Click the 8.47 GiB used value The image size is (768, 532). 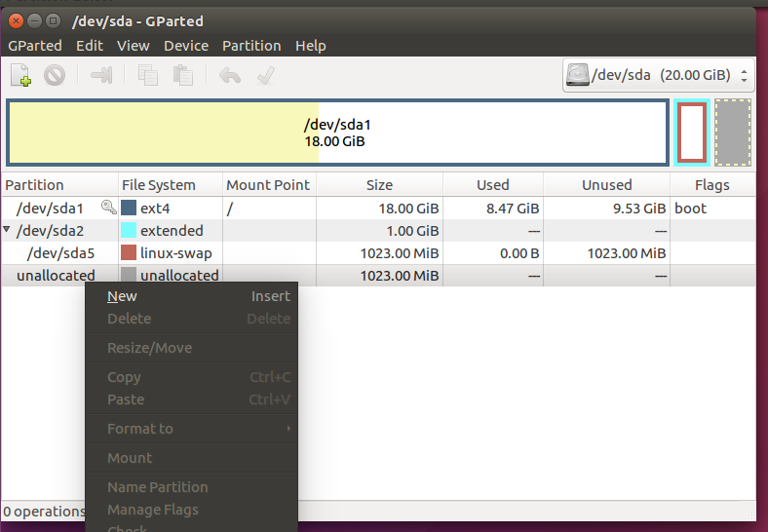coord(513,209)
